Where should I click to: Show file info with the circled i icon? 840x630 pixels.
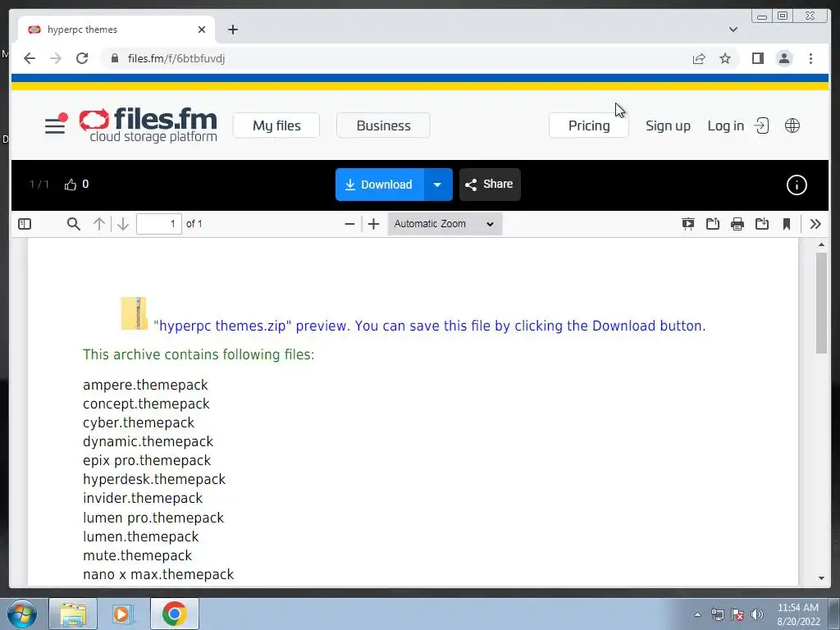[x=797, y=185]
